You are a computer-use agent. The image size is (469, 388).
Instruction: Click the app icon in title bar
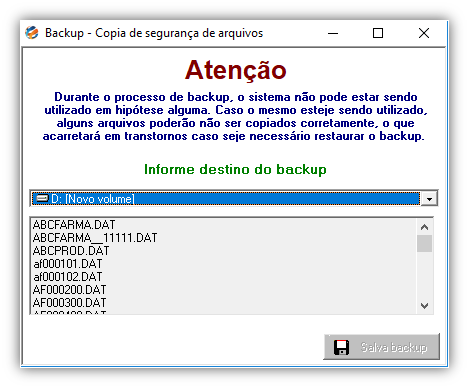point(32,33)
